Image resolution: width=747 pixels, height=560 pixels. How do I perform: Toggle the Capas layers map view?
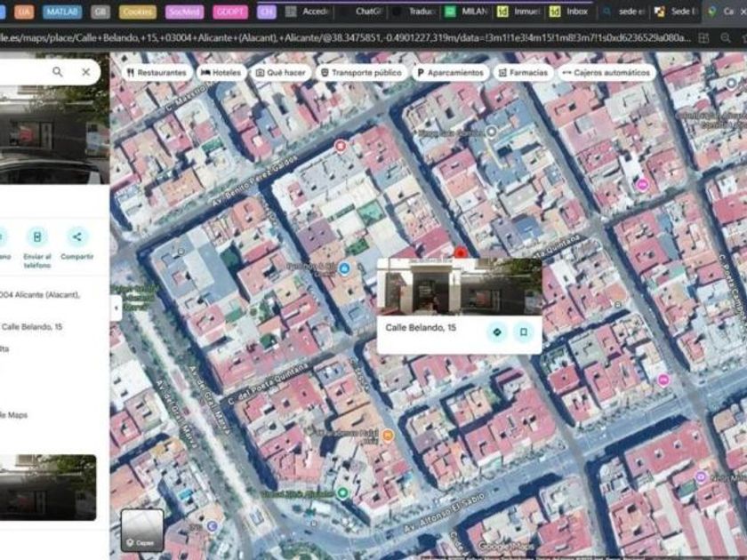[142, 530]
